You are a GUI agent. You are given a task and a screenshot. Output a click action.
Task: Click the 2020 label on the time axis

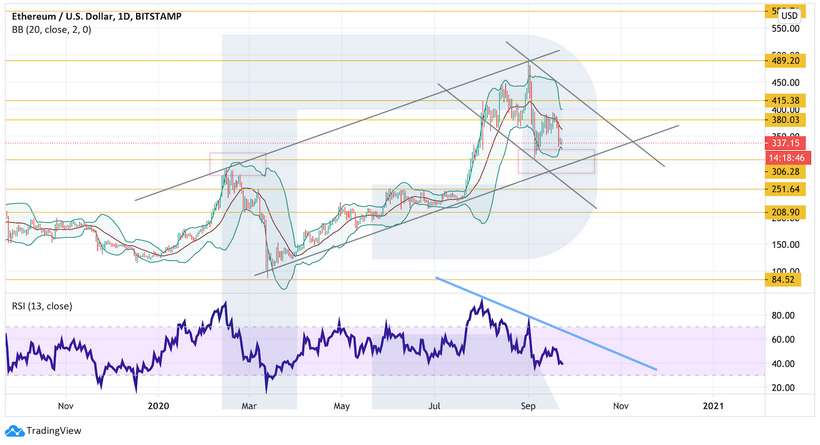(158, 406)
